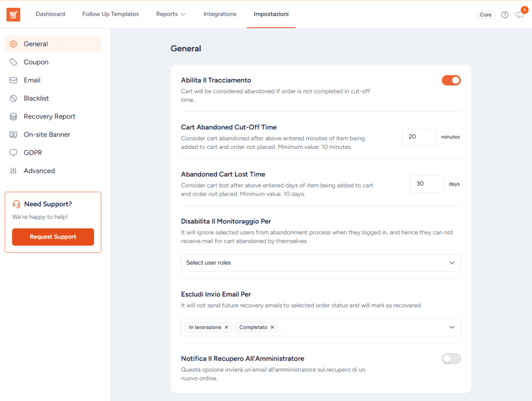The image size is (532, 401).
Task: Focus the cut-off time minutes field
Action: pos(419,137)
